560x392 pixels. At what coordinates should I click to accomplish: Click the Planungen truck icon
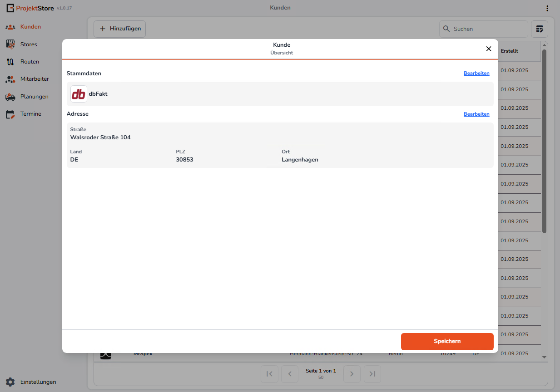point(10,97)
